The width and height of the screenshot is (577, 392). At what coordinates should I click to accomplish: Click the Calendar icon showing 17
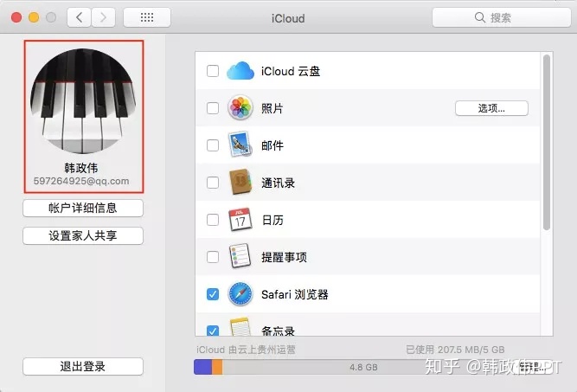tap(240, 220)
